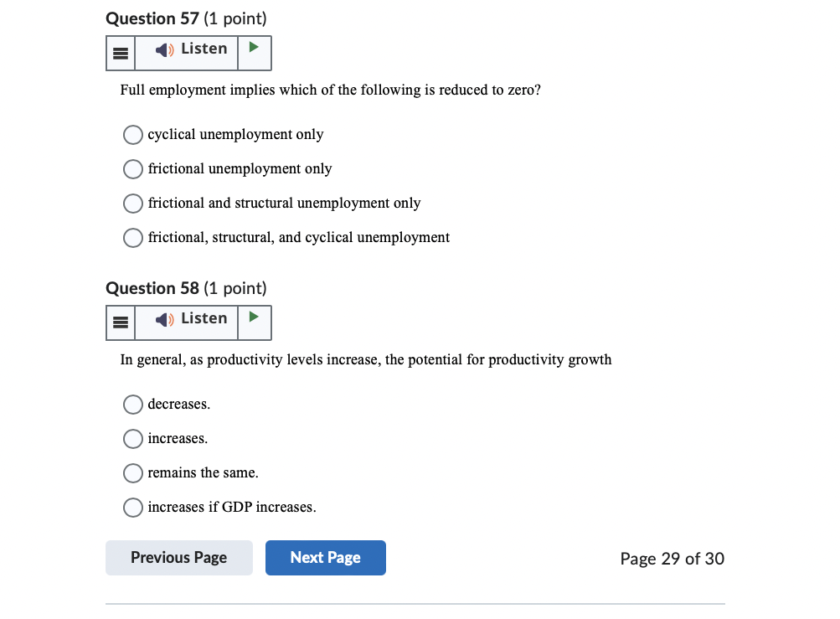Click the Next Page button
840x619 pixels.
[x=325, y=557]
